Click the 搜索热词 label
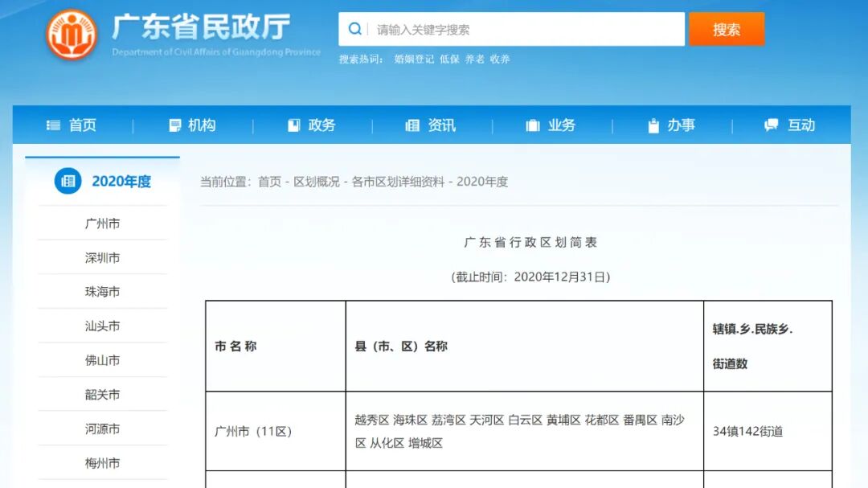Image resolution: width=868 pixels, height=488 pixels. (x=361, y=59)
